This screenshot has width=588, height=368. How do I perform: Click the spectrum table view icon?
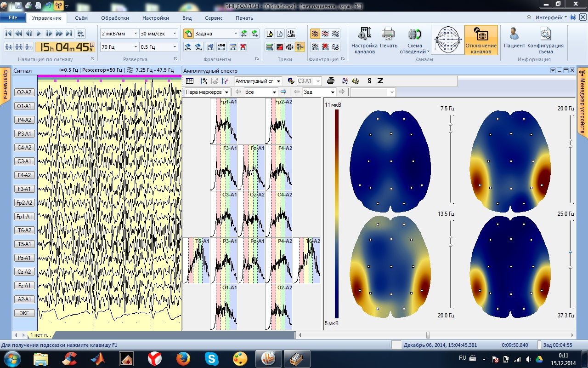tap(190, 81)
